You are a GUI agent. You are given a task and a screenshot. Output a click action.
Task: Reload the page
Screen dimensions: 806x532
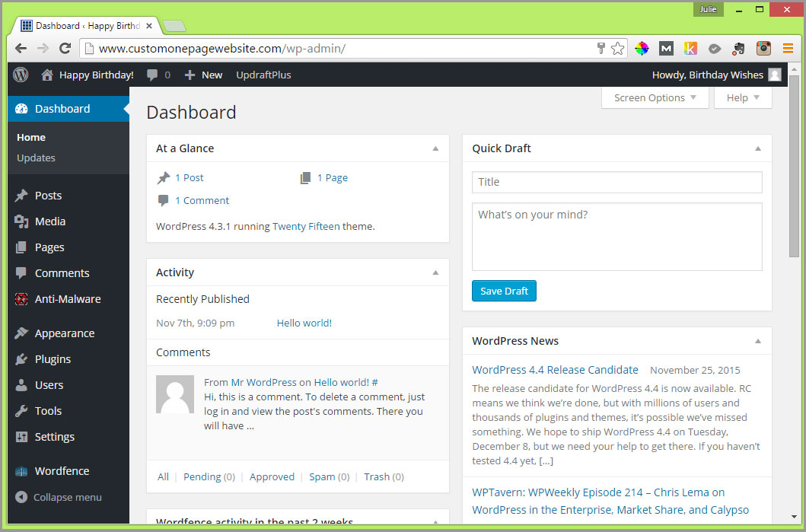65,48
